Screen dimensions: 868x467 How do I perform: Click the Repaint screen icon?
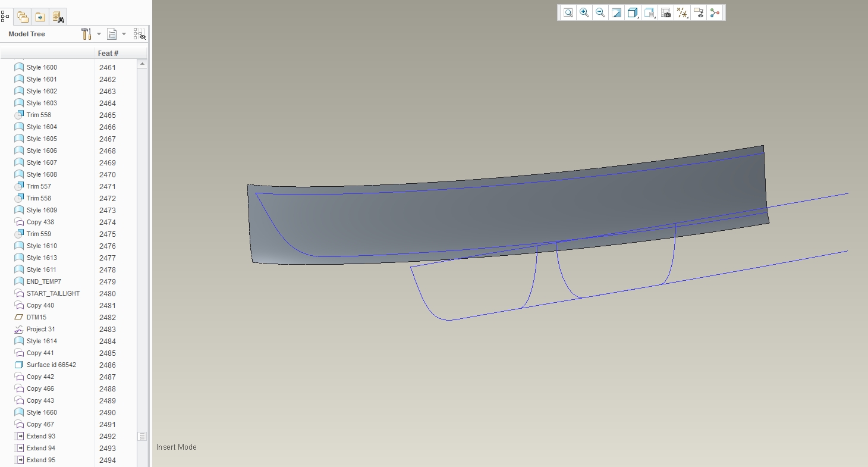click(x=617, y=13)
